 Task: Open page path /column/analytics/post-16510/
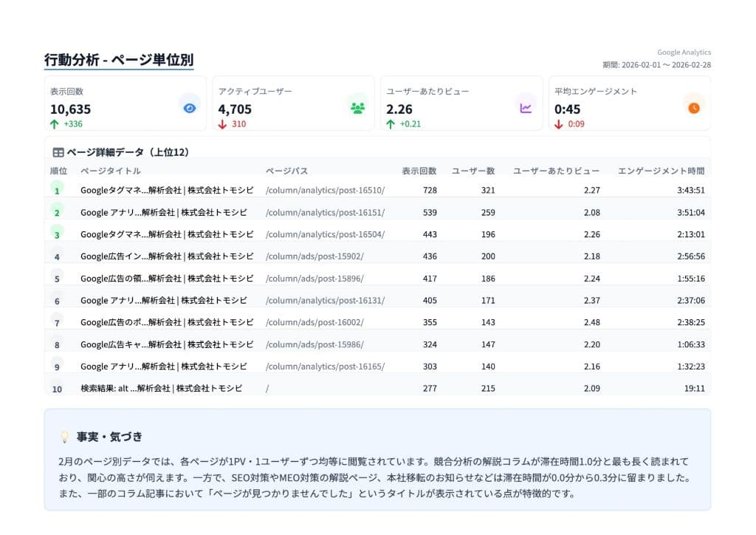(x=325, y=190)
